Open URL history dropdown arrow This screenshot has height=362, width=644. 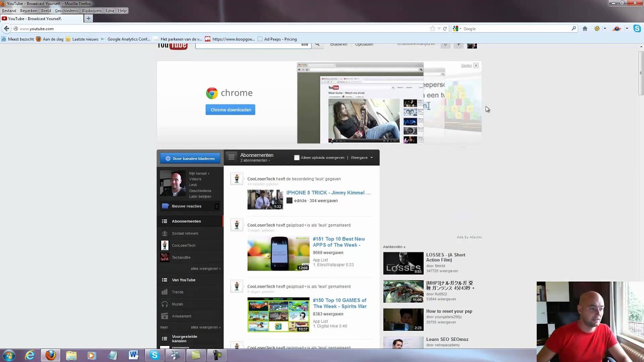tap(439, 29)
